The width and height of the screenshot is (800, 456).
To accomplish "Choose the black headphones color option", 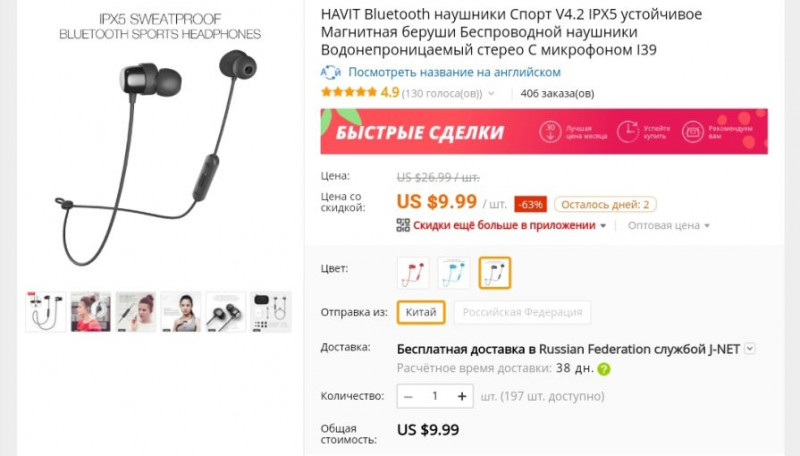I will tap(494, 273).
